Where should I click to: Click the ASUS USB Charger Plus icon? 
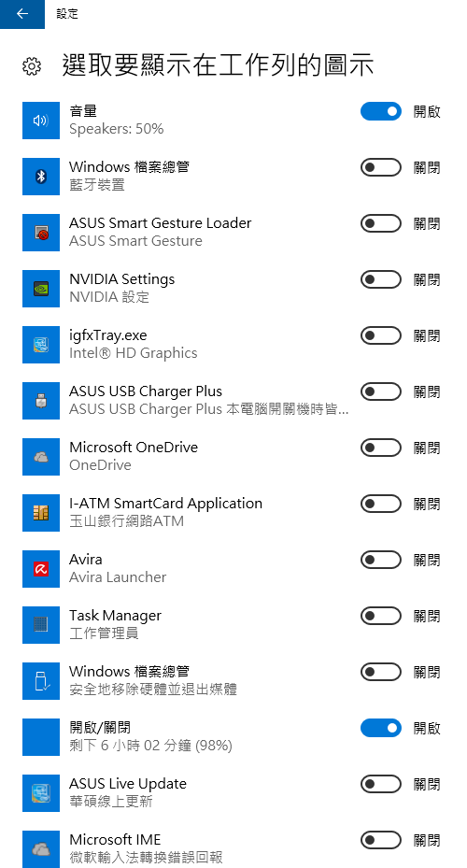pos(41,400)
